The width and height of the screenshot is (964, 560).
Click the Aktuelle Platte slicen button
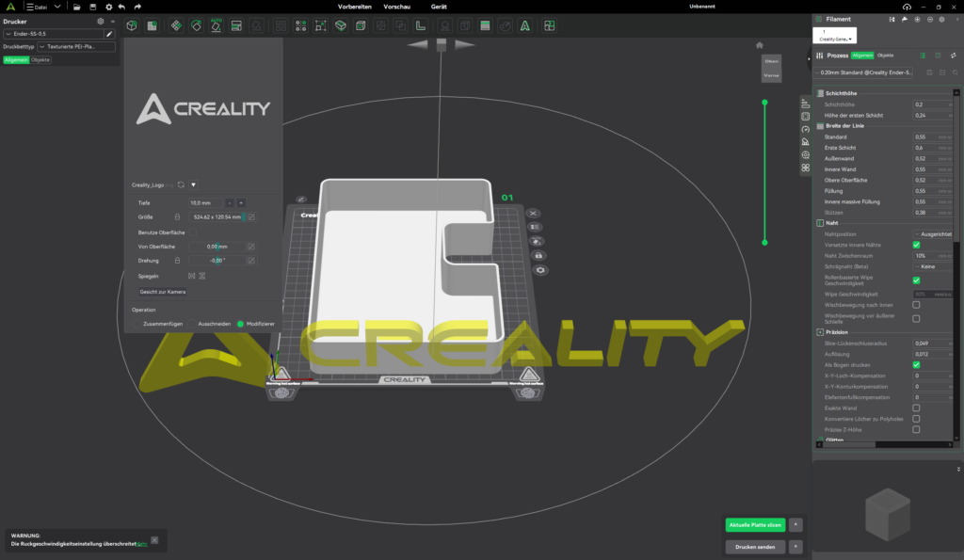[755, 525]
